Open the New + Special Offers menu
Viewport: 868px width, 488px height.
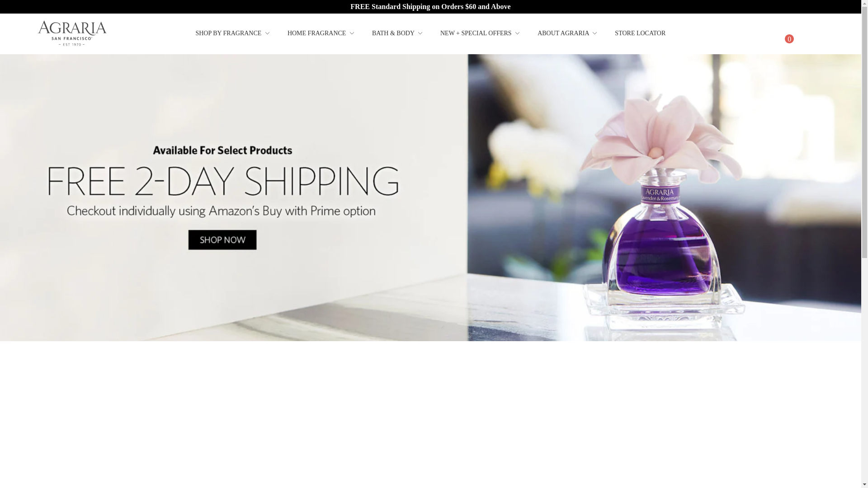pyautogui.click(x=476, y=33)
